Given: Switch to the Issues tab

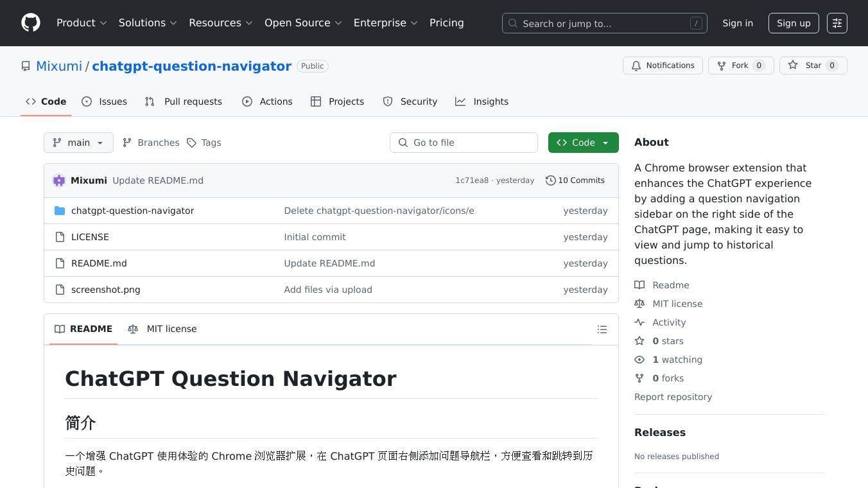Looking at the screenshot, I should tap(105, 101).
